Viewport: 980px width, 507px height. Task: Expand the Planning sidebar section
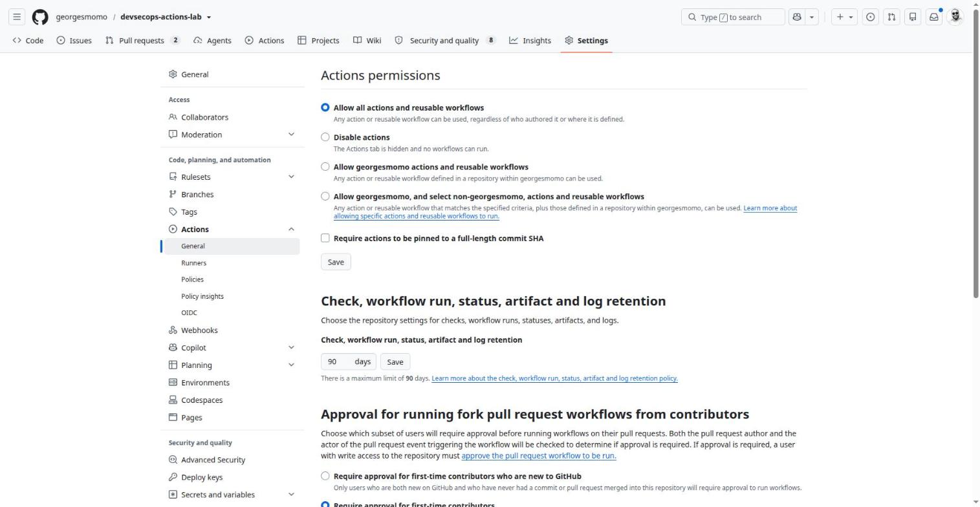[x=291, y=365]
